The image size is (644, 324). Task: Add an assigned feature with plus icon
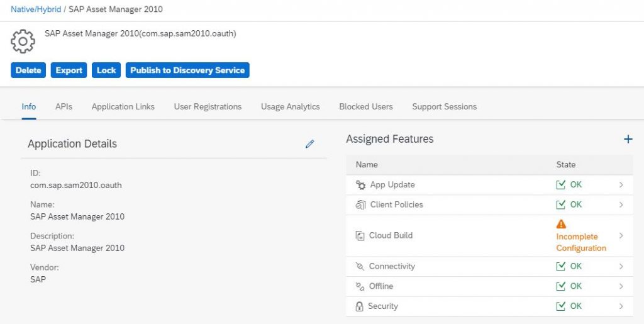pyautogui.click(x=628, y=139)
